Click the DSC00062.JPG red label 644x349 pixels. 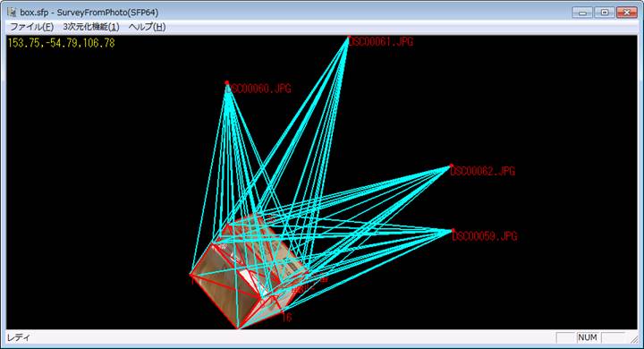click(483, 171)
